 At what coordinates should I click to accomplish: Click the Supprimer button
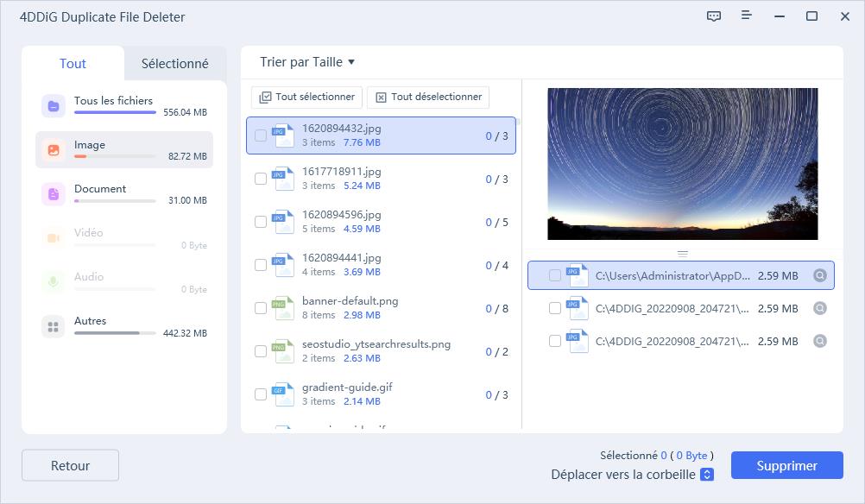(787, 466)
